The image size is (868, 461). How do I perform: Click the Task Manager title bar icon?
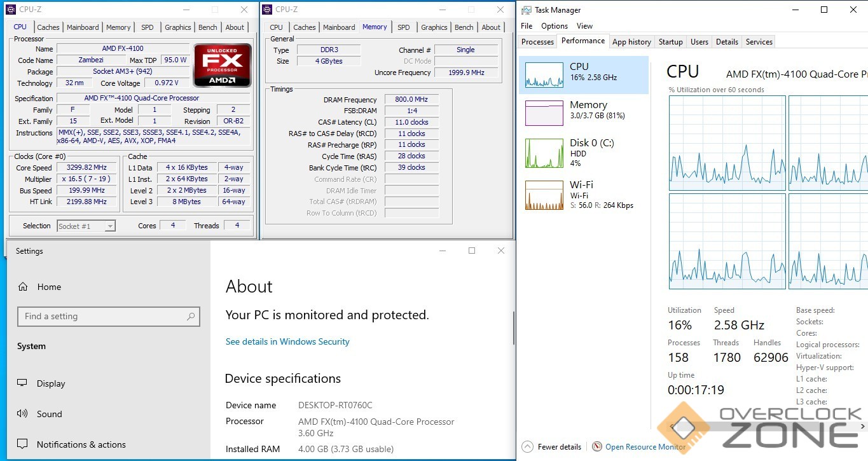[526, 10]
